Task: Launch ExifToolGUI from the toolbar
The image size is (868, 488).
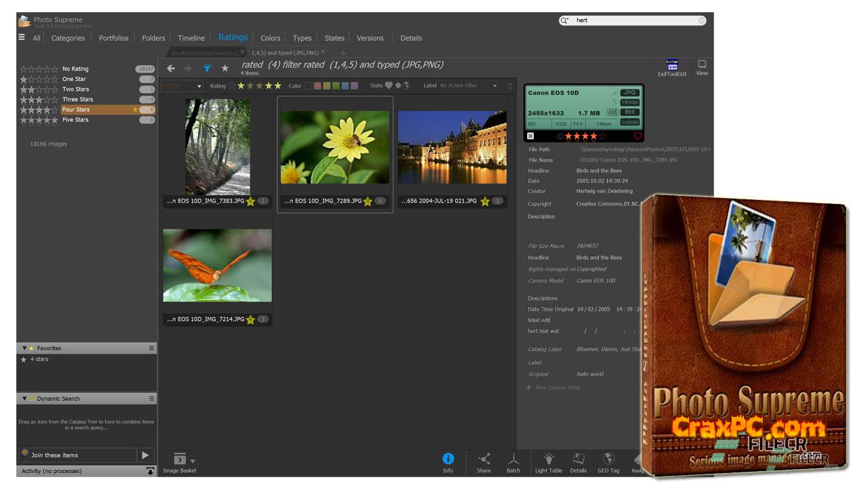Action: (672, 66)
